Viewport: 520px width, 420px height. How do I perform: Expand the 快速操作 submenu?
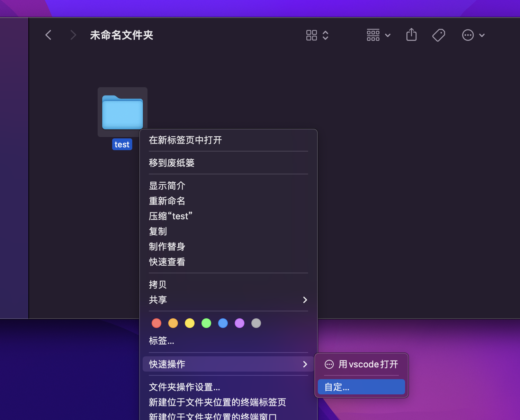(x=228, y=364)
